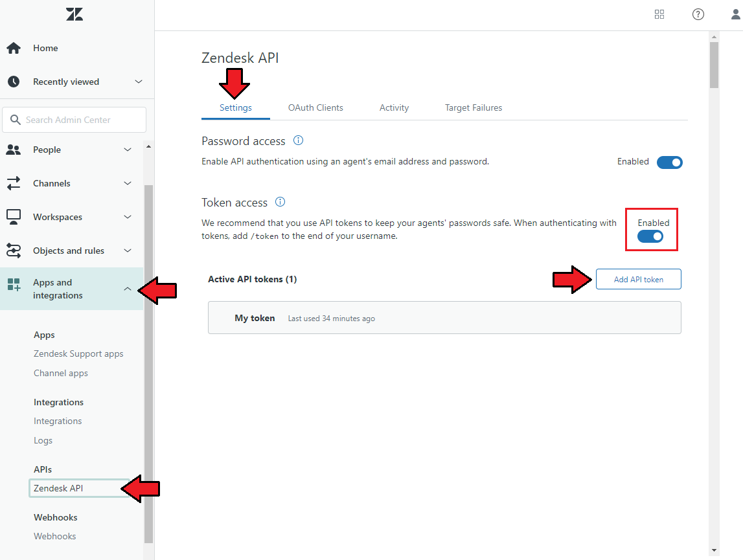Expand the Workspaces section chevron
Image resolution: width=743 pixels, height=560 pixels.
(128, 217)
